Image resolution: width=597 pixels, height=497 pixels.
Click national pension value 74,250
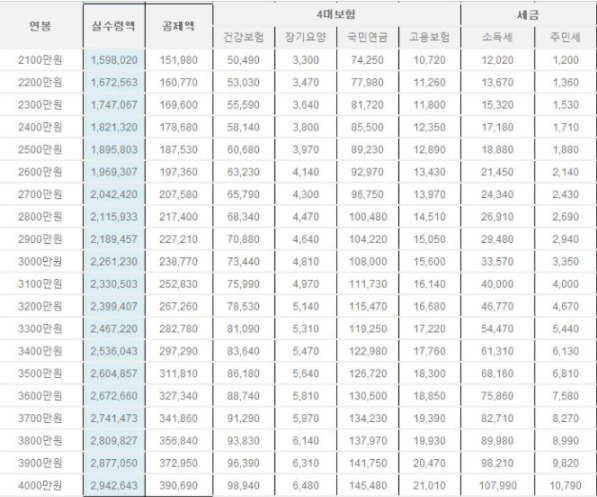367,60
